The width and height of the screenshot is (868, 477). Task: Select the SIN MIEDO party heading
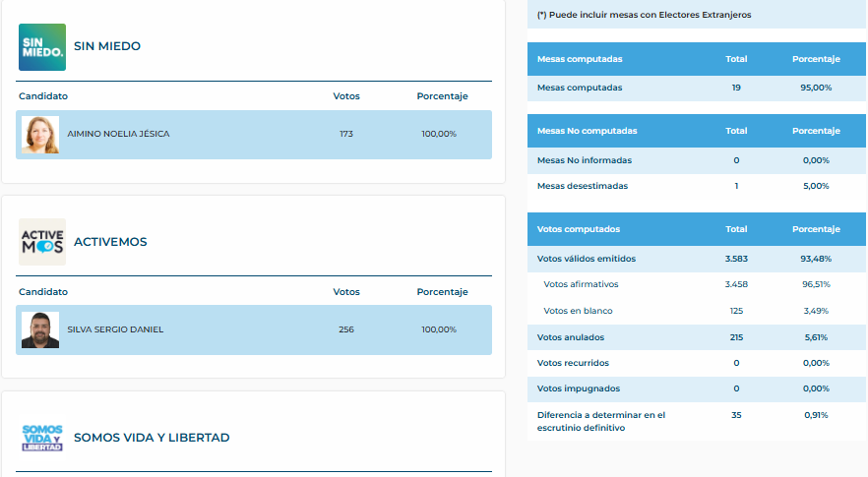(x=107, y=46)
